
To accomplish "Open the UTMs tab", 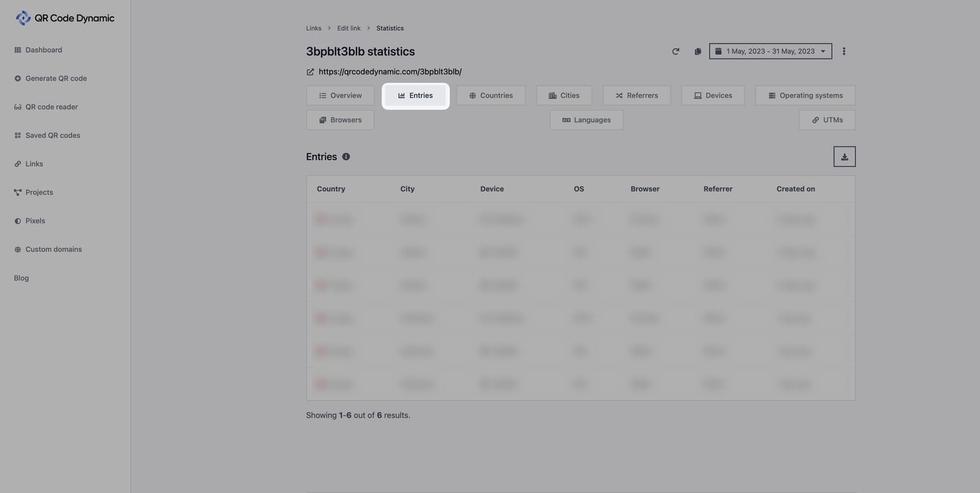I will [x=827, y=120].
